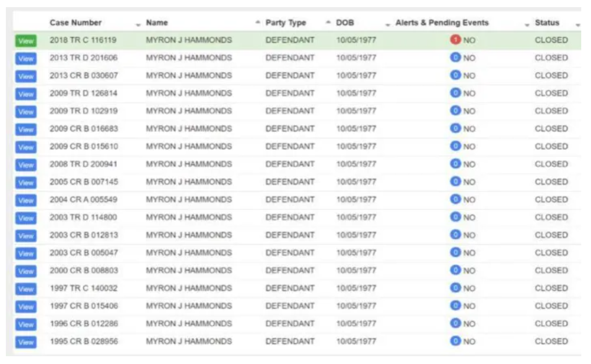Open View for case 1997 CR B 015406

click(26, 307)
